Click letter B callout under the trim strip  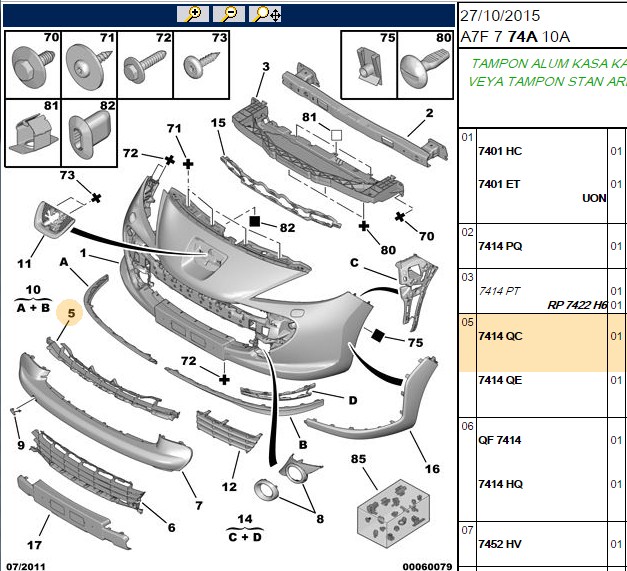point(303,445)
